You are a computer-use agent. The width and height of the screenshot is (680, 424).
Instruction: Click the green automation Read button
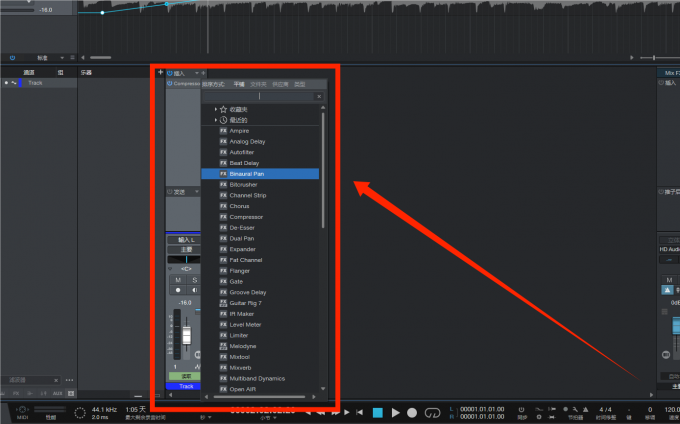(x=184, y=376)
